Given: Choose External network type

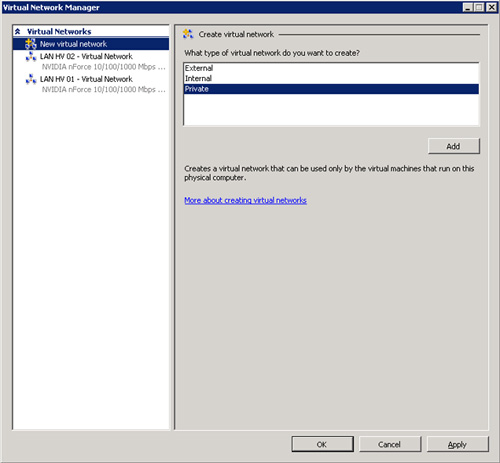Looking at the screenshot, I should point(331,68).
